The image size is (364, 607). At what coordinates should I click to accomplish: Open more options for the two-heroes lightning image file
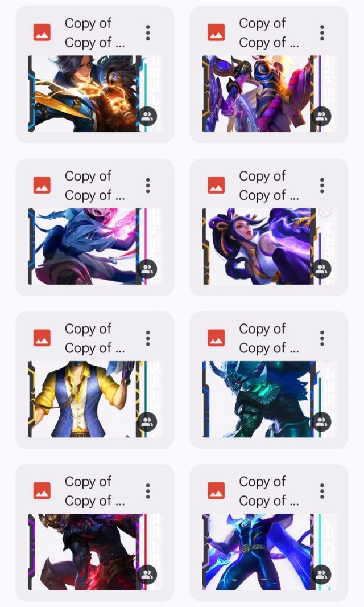point(148,33)
